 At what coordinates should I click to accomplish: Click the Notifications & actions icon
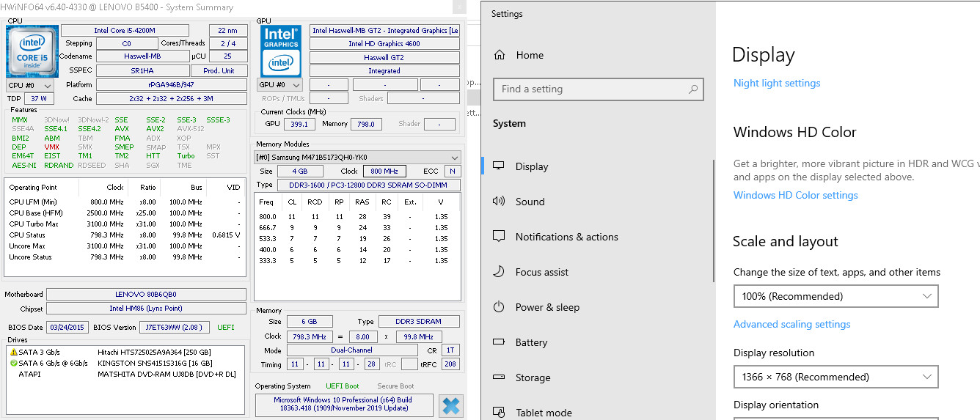point(500,237)
